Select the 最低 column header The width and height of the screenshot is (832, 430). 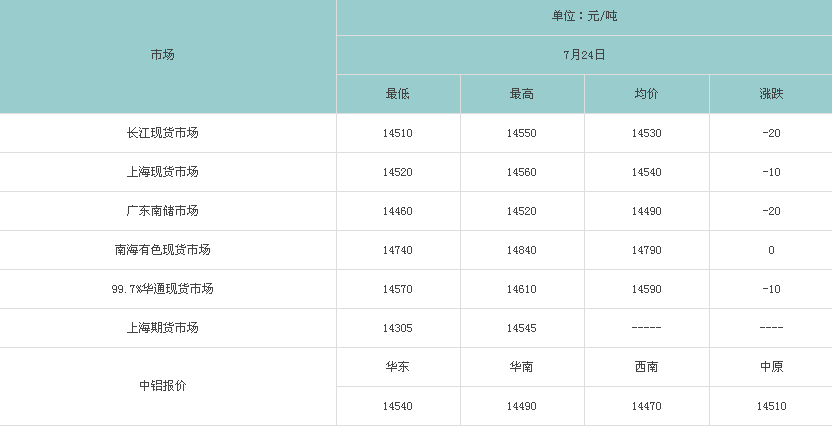[x=397, y=94]
